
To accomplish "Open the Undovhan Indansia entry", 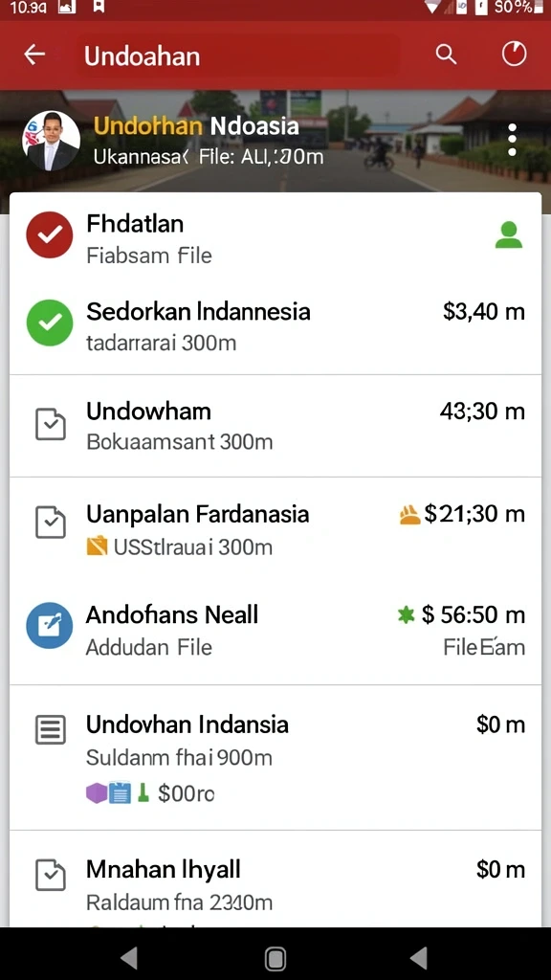I will pyautogui.click(x=275, y=758).
